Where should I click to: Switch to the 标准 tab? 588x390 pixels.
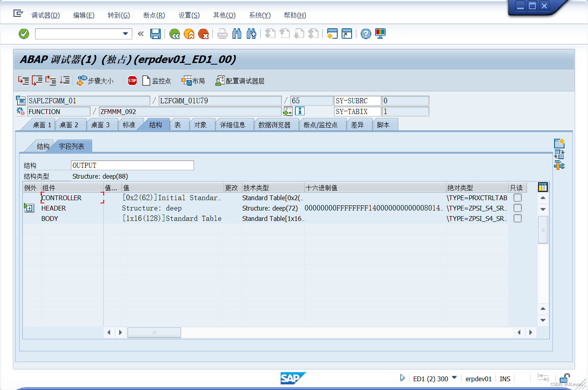(129, 125)
